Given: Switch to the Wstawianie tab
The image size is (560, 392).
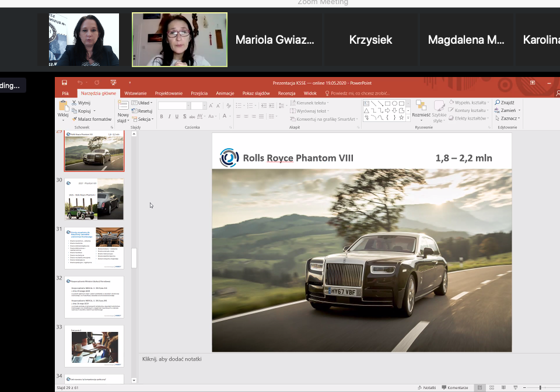Looking at the screenshot, I should click(x=135, y=93).
